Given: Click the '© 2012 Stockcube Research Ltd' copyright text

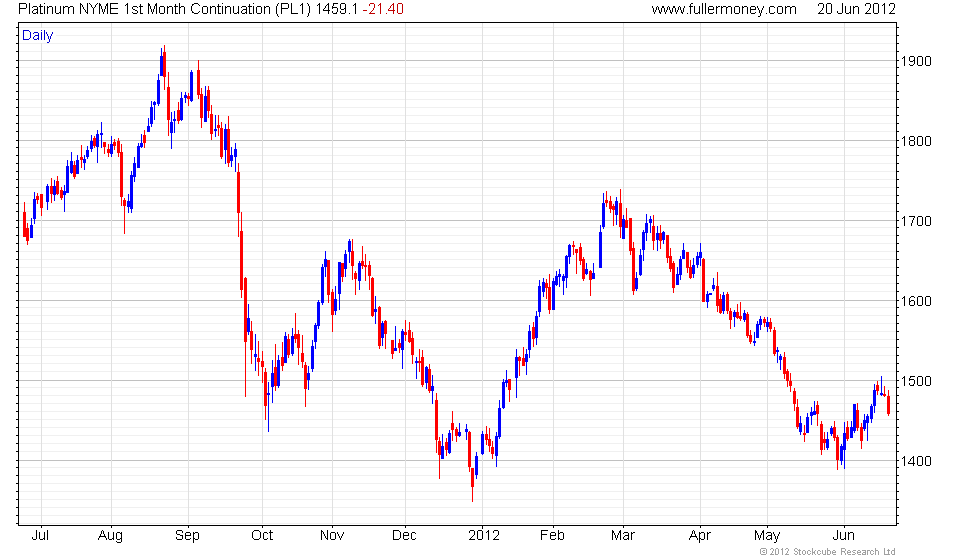Looking at the screenshot, I should tap(828, 552).
